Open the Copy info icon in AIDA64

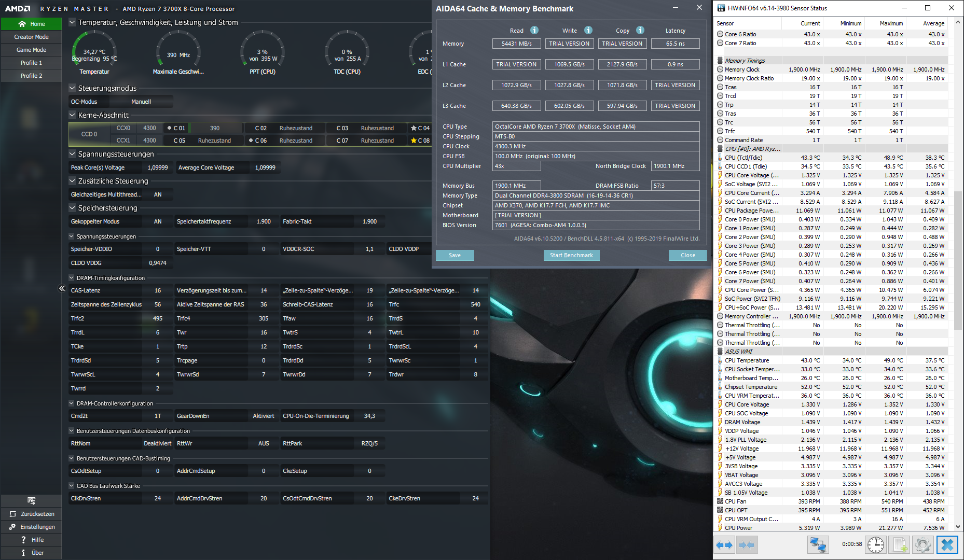[x=640, y=30]
